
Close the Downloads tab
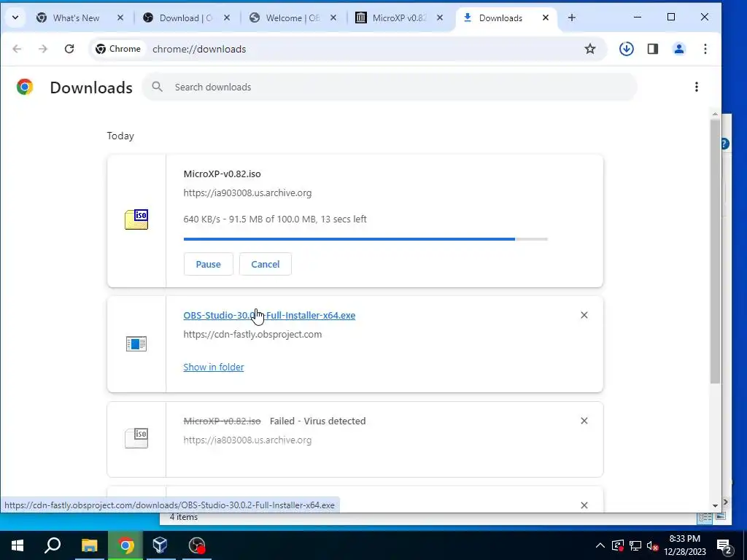(x=546, y=17)
